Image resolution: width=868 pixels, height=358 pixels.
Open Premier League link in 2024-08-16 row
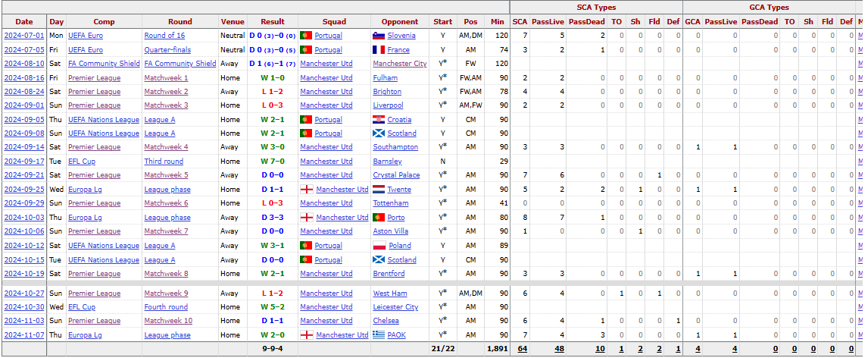pyautogui.click(x=94, y=78)
